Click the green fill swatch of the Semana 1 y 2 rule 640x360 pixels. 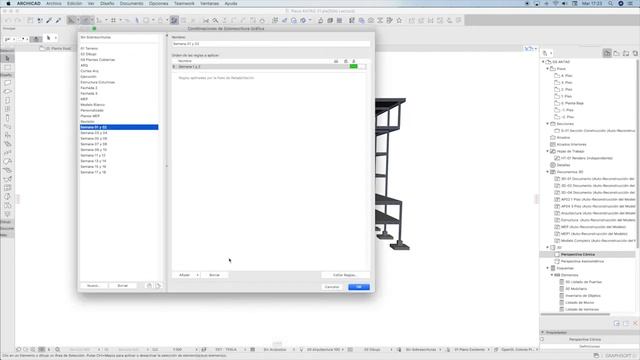click(x=353, y=67)
